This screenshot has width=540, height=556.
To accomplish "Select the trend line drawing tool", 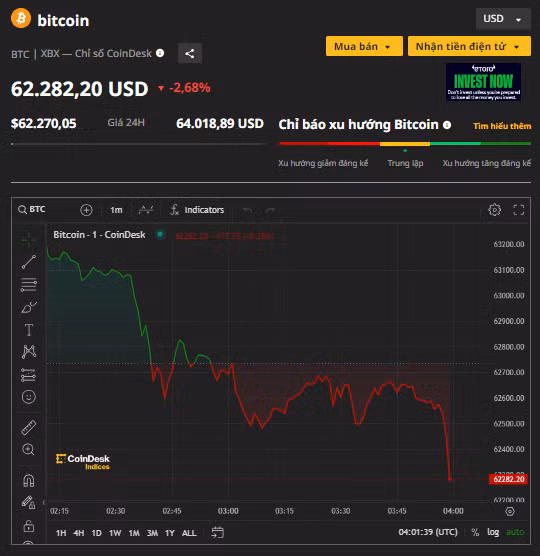I will [29, 262].
